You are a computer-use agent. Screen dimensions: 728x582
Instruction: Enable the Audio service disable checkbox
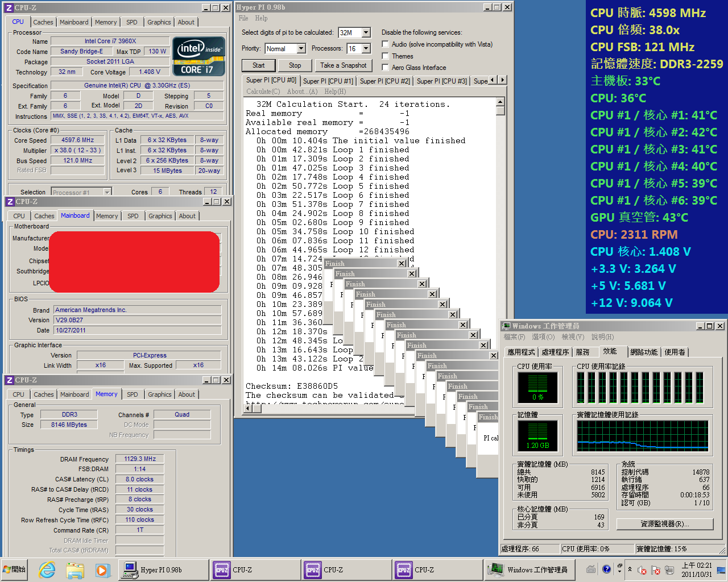(386, 44)
